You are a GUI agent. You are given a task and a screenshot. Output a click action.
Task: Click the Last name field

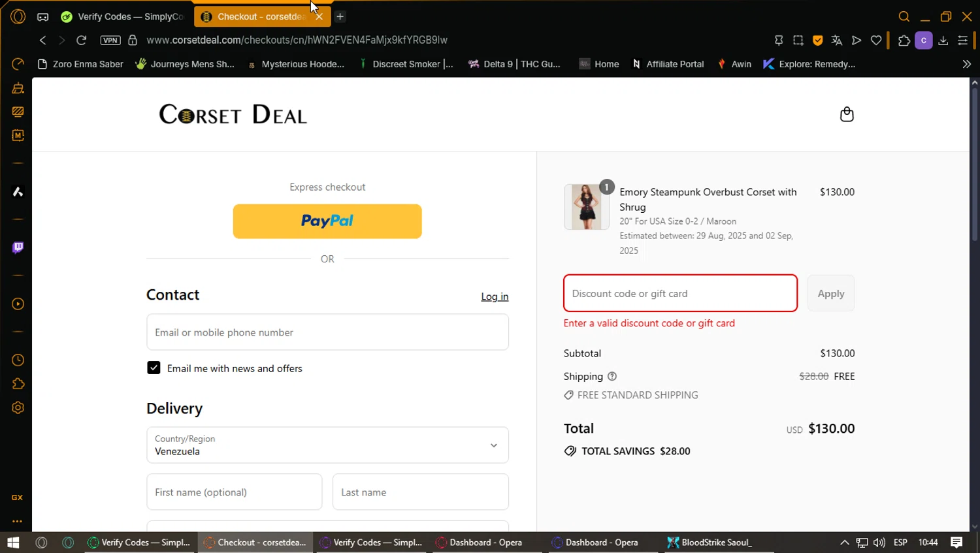point(421,492)
